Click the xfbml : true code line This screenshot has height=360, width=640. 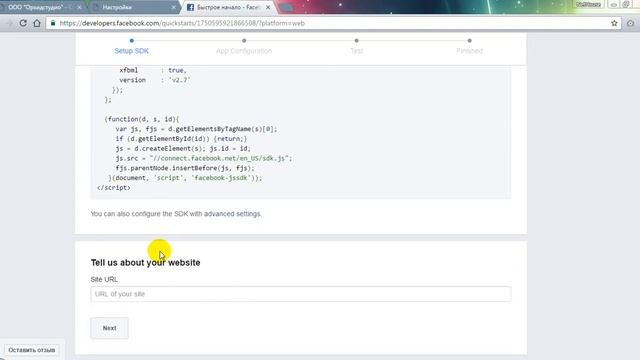[x=153, y=70]
